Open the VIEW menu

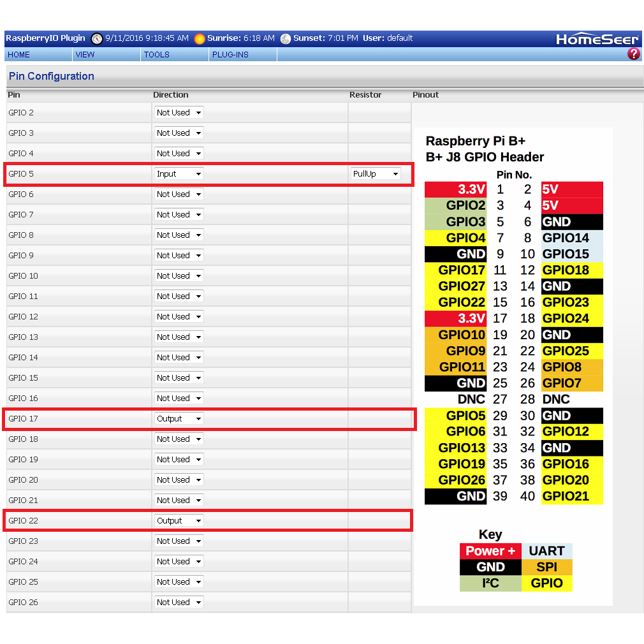[85, 55]
